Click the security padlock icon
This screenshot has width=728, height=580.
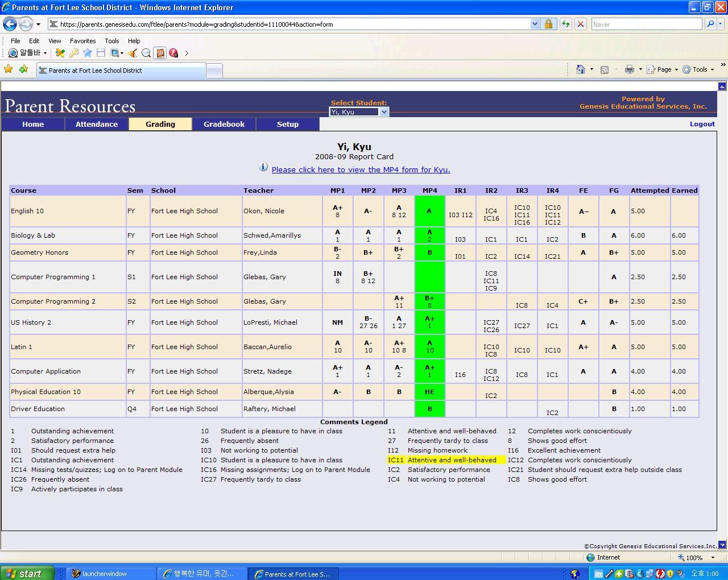[548, 24]
